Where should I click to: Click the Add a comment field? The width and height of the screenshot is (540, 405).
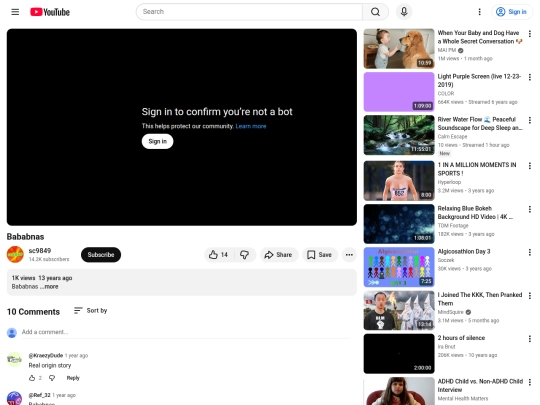coord(186,332)
